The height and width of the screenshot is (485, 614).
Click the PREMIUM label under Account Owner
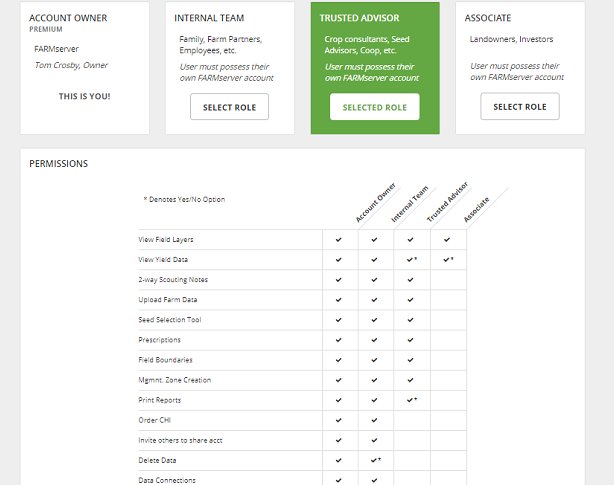[x=46, y=29]
